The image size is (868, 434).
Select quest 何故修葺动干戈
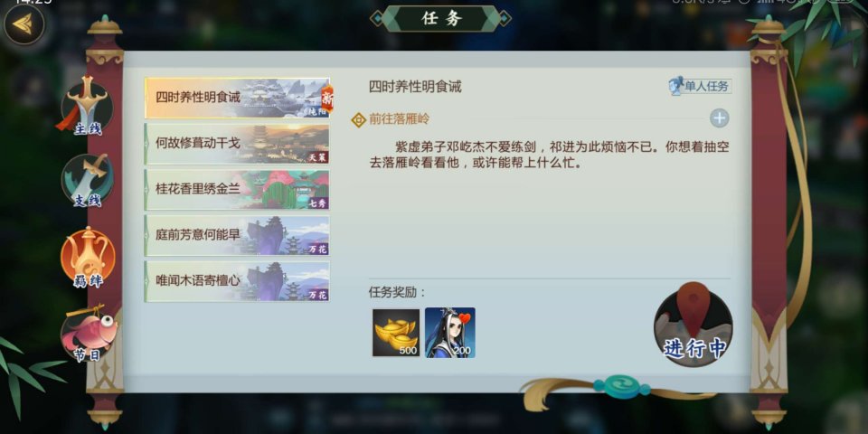pyautogui.click(x=237, y=144)
